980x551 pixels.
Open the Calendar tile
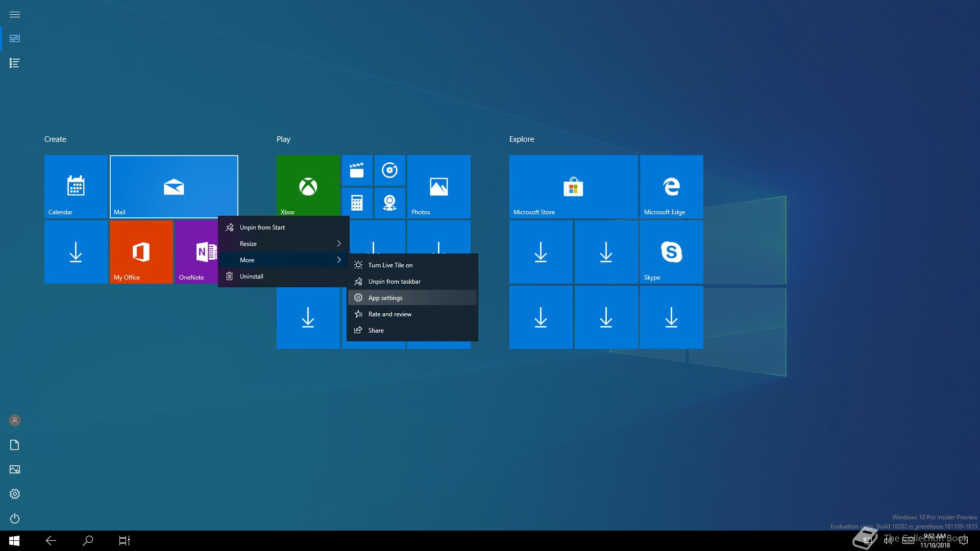click(76, 187)
